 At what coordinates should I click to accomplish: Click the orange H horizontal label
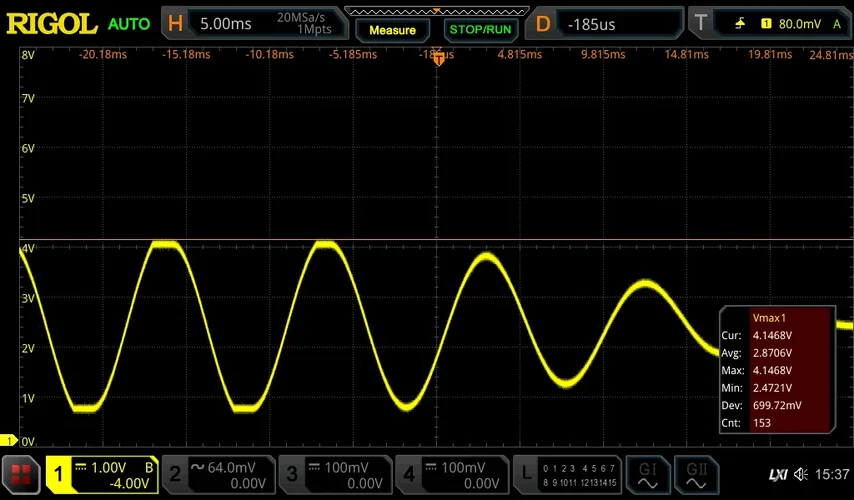[175, 24]
